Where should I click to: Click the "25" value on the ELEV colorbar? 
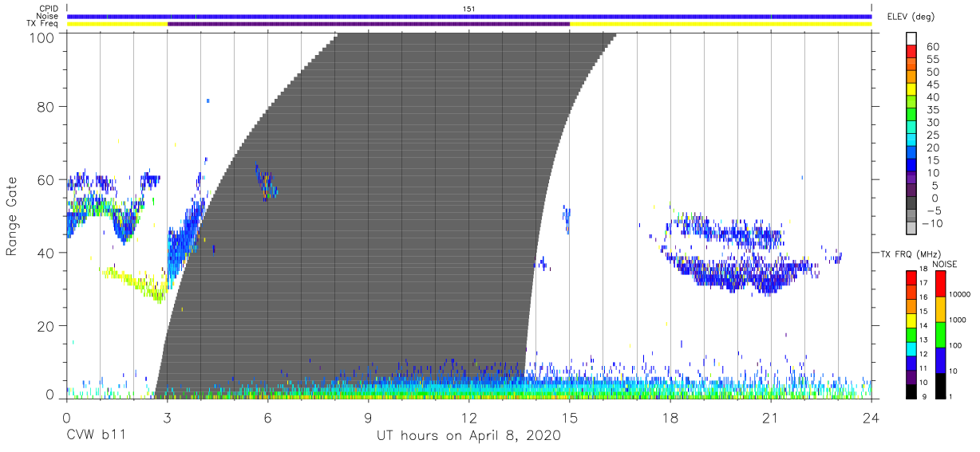tap(932, 136)
